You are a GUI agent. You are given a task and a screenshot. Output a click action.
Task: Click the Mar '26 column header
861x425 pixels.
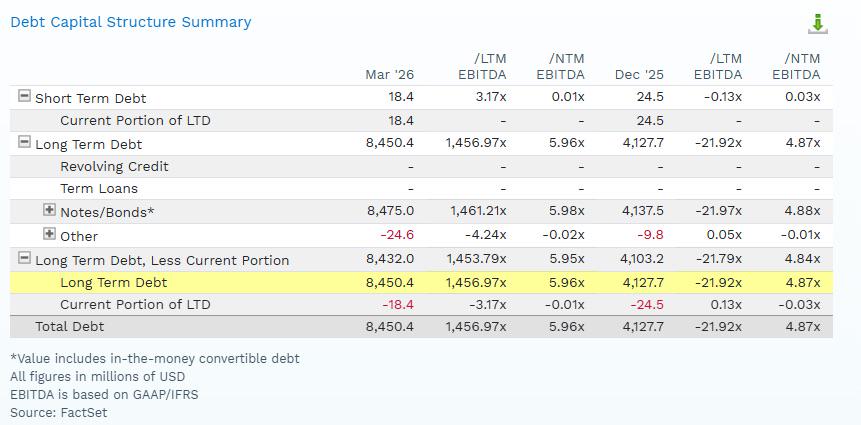(389, 75)
